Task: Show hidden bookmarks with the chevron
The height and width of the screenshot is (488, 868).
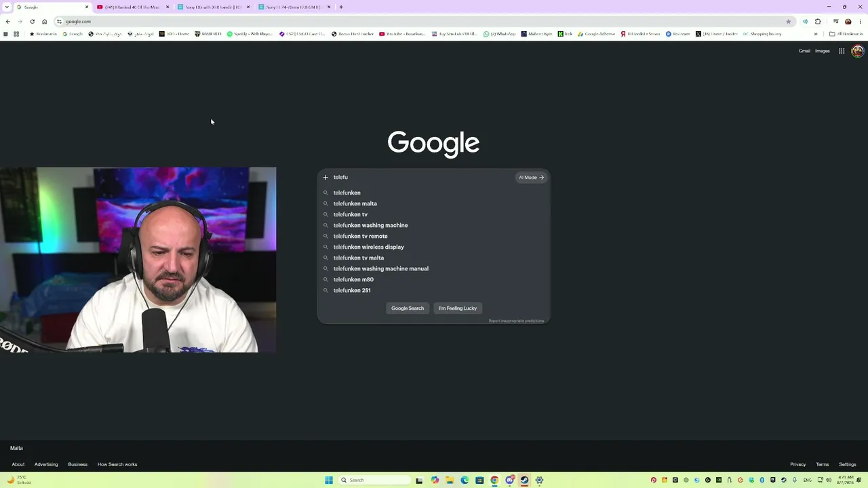Action: [816, 34]
